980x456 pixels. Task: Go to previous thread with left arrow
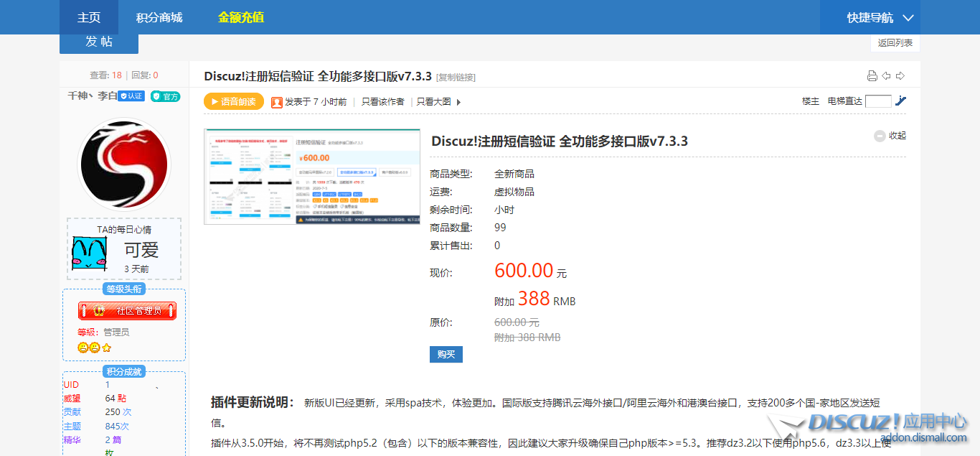(886, 76)
